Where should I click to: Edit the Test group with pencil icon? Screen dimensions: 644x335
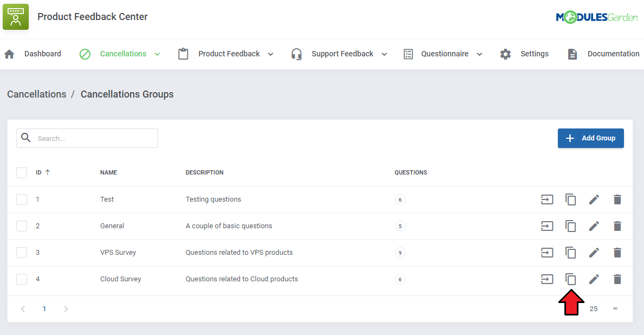(x=594, y=199)
